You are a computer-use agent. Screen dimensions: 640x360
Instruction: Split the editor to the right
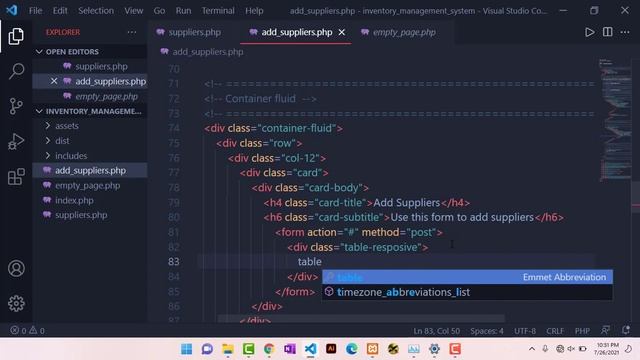click(607, 32)
